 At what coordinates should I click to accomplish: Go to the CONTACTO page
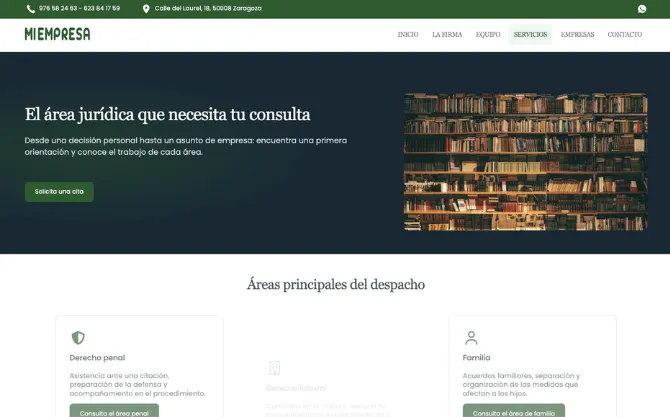625,35
